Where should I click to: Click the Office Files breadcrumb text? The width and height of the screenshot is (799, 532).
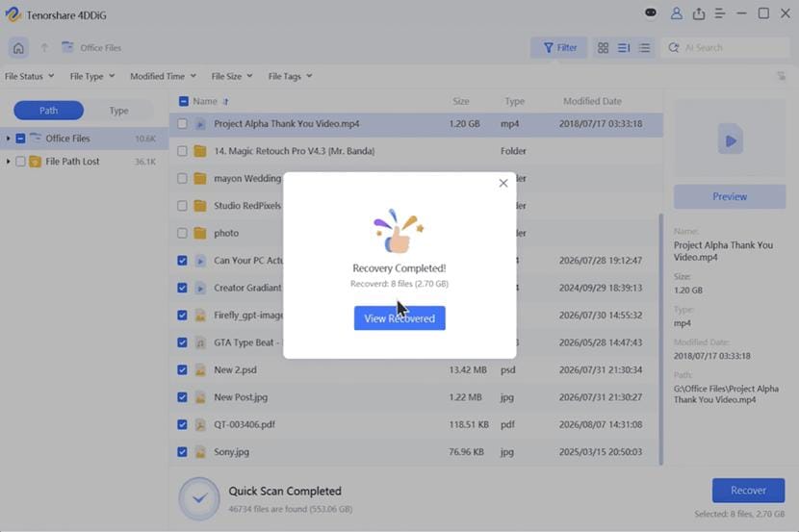[x=100, y=48]
